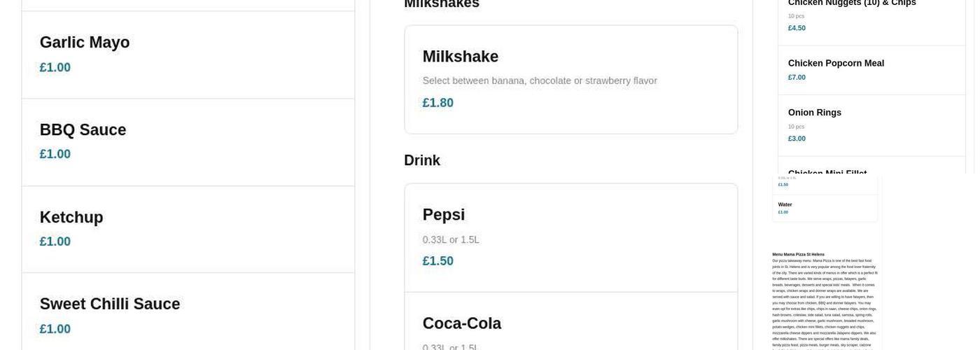Click the £1.80 Milkshake price

pos(437,103)
